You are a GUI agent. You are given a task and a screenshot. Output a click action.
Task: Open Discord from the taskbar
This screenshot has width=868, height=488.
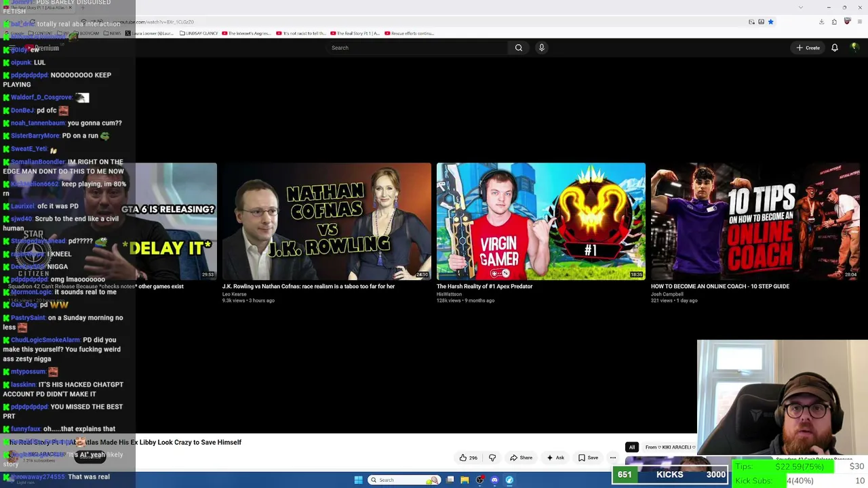[494, 480]
